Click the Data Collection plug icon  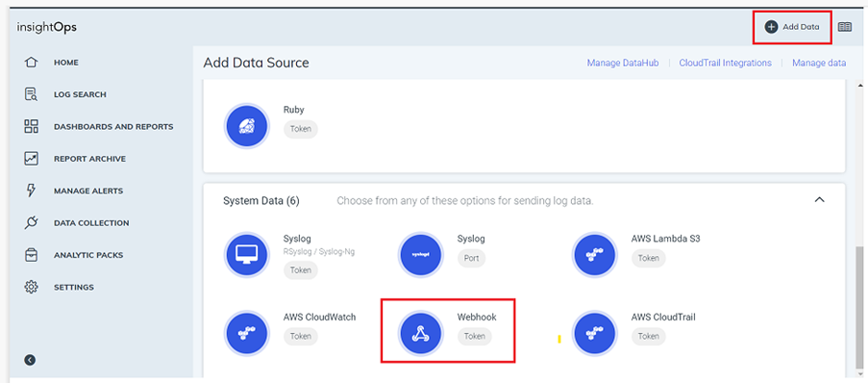click(x=31, y=223)
